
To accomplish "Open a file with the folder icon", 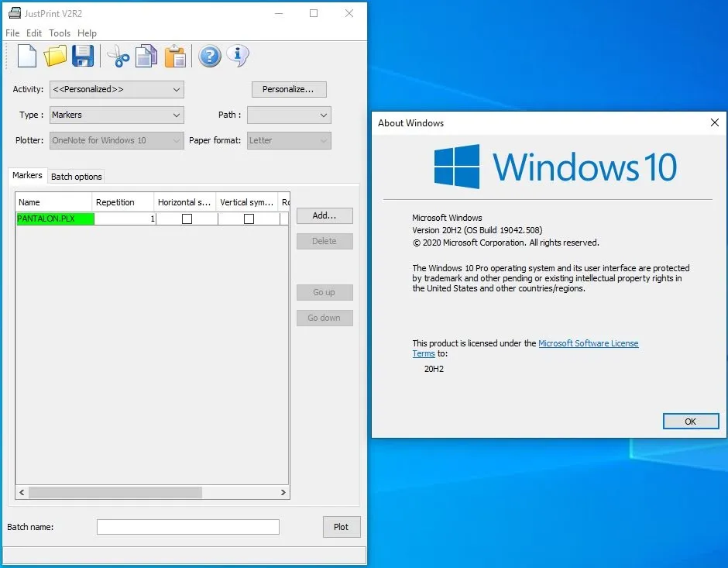I will [55, 56].
